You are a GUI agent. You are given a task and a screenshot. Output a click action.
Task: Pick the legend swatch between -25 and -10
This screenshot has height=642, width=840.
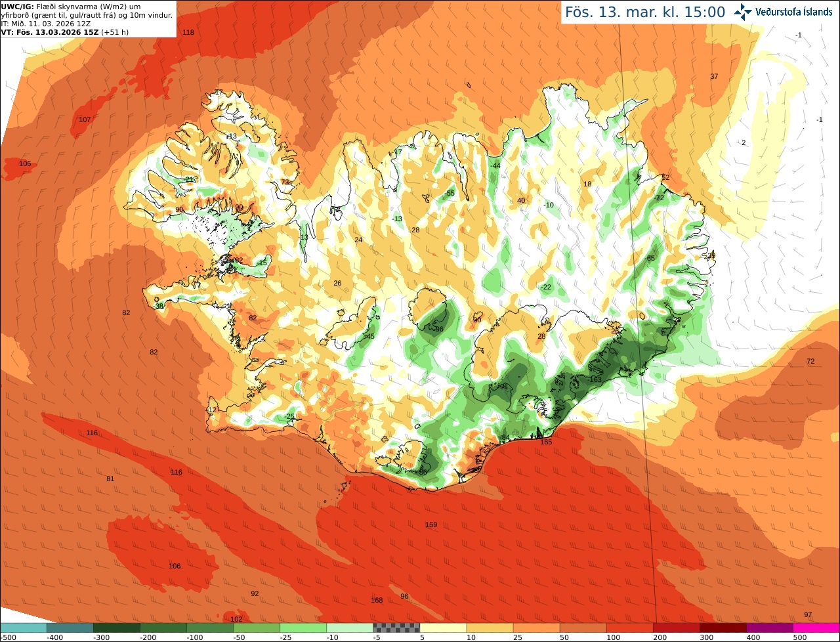click(x=303, y=628)
